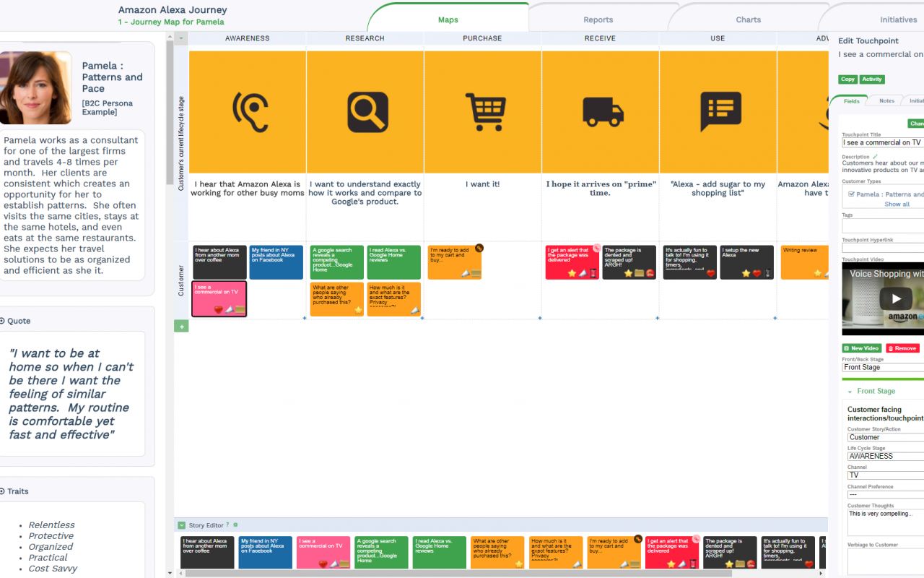Toggle the Pamela customer type checkbox

pyautogui.click(x=852, y=194)
